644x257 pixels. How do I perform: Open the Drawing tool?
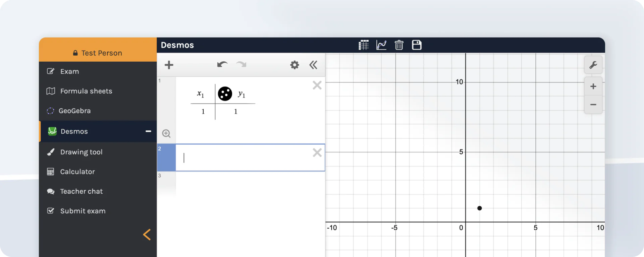98,152
